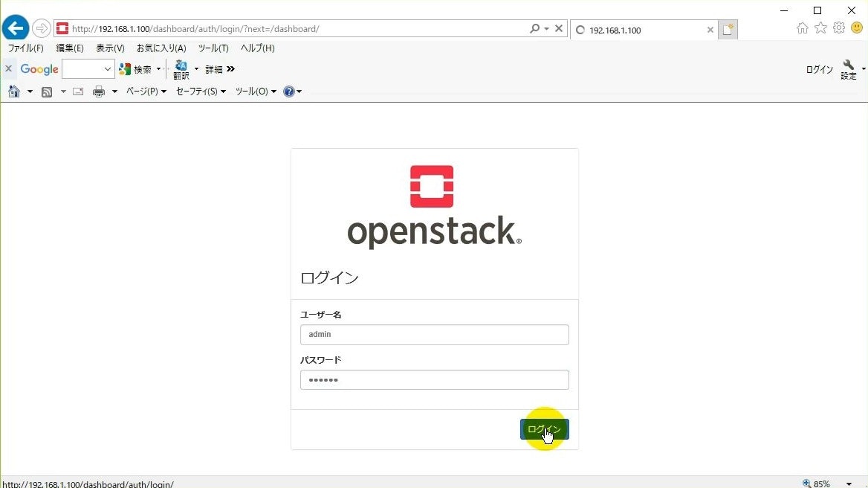Minimize the browser window
This screenshot has height=488, width=868.
784,10
